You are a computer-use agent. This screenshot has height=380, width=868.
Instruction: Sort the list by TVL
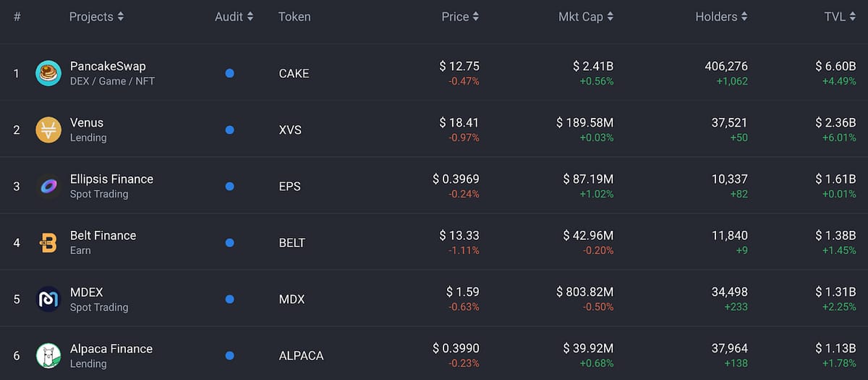click(840, 17)
